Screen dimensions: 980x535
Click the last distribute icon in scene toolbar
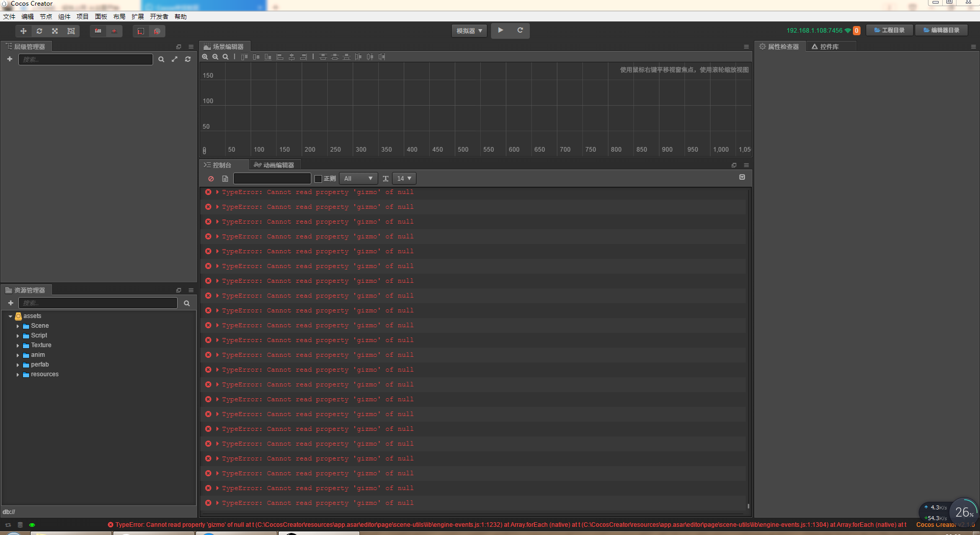click(x=382, y=57)
